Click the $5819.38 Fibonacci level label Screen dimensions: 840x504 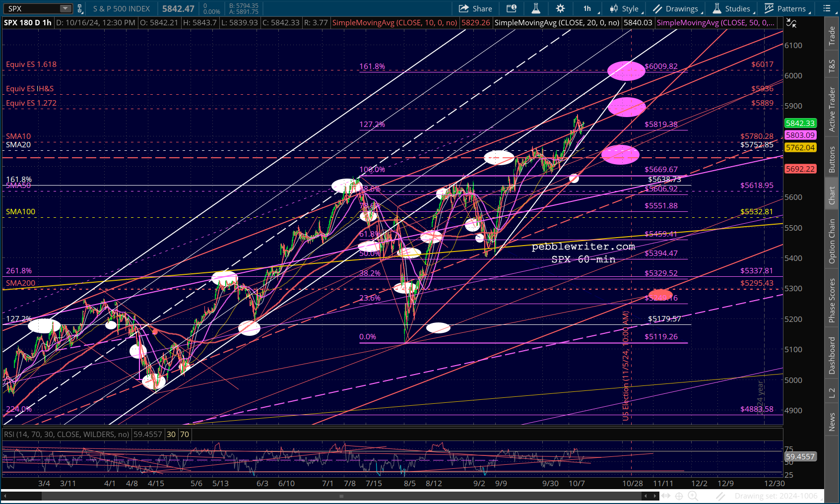[661, 125]
